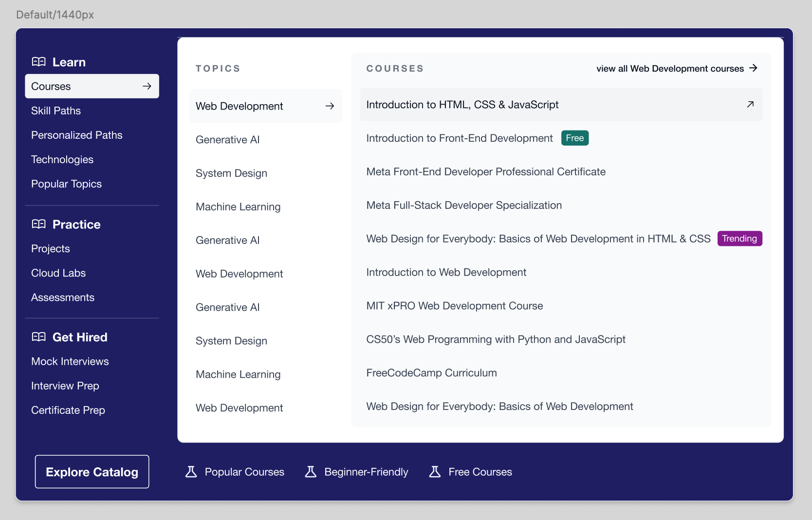Click the Explore Catalog button
The image size is (812, 520).
(92, 472)
